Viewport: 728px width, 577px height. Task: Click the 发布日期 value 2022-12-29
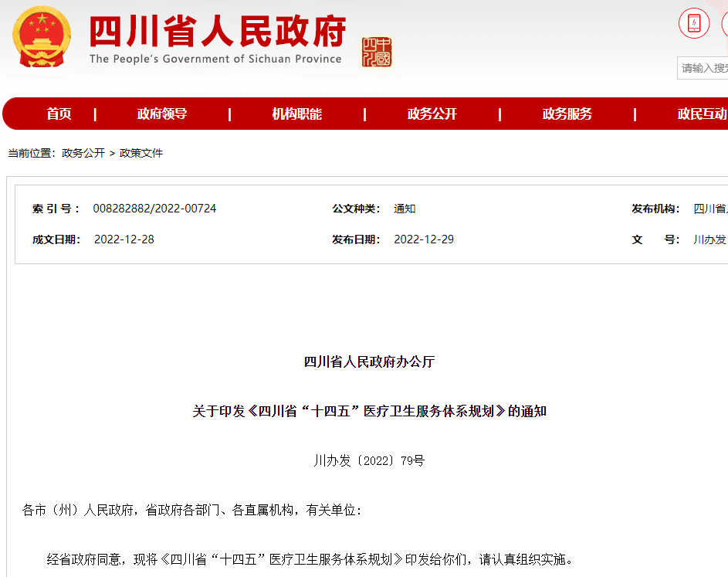[424, 239]
